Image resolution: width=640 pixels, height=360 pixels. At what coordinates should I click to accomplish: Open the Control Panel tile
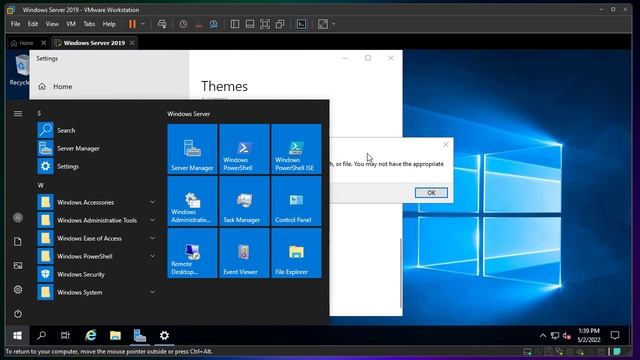point(296,201)
